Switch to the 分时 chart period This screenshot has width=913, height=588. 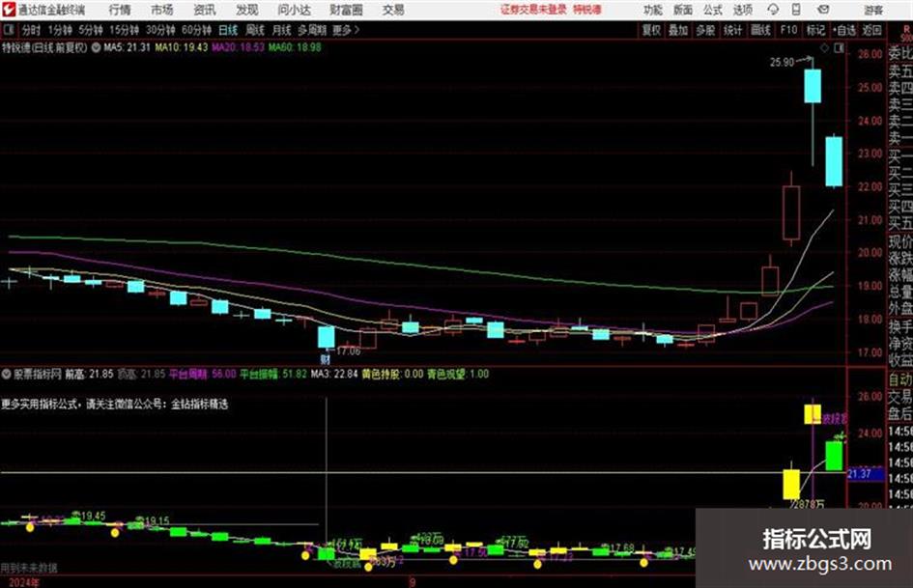[32, 30]
